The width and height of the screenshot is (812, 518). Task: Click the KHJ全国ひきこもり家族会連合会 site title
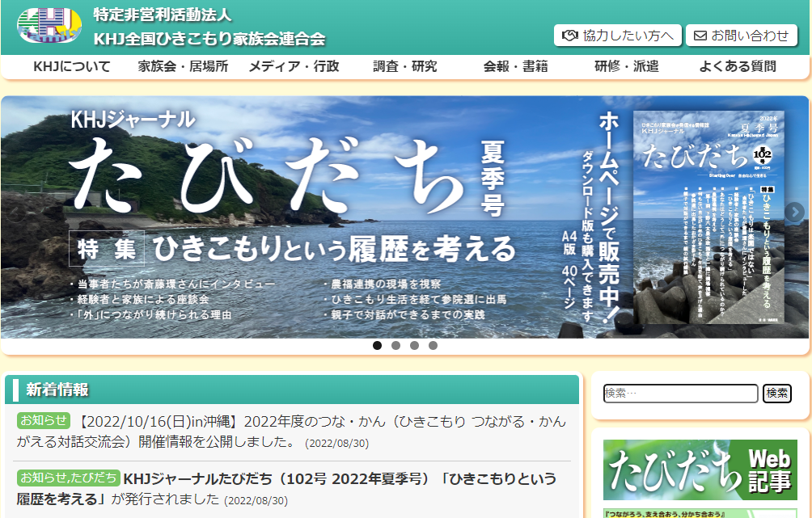point(209,38)
